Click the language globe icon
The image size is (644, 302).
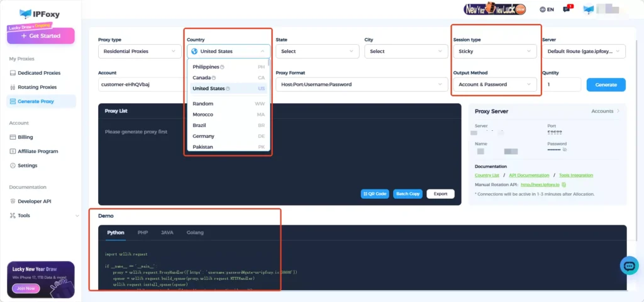coord(543,9)
